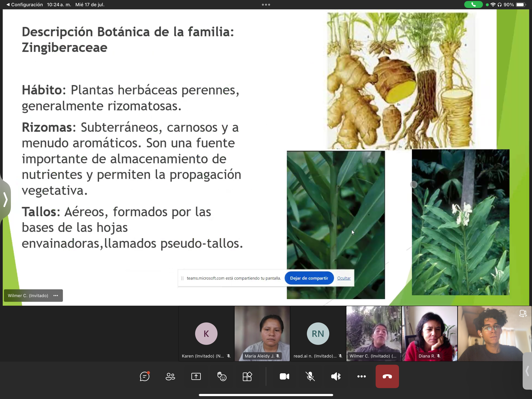Tap the three dots multitasking menu at top
The height and width of the screenshot is (399, 532).
click(x=266, y=4)
